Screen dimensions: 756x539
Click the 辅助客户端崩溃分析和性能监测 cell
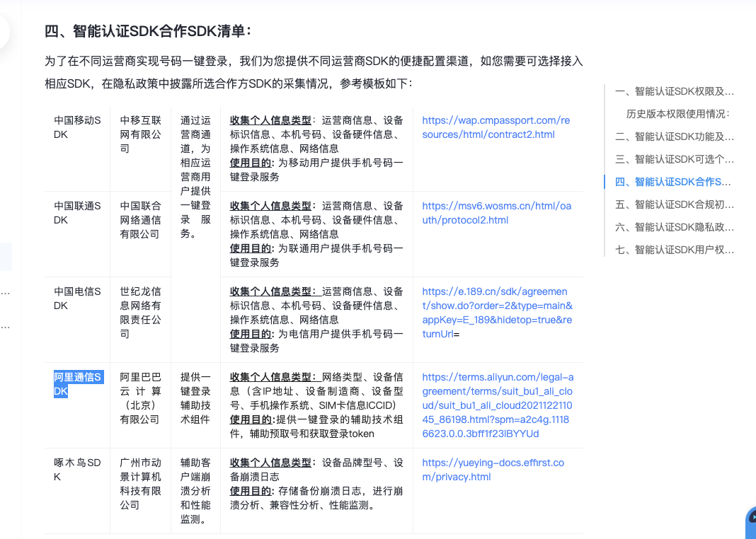tap(195, 491)
